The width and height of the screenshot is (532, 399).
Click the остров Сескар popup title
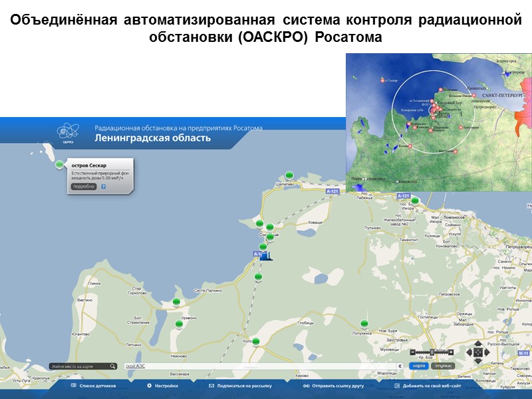click(89, 166)
